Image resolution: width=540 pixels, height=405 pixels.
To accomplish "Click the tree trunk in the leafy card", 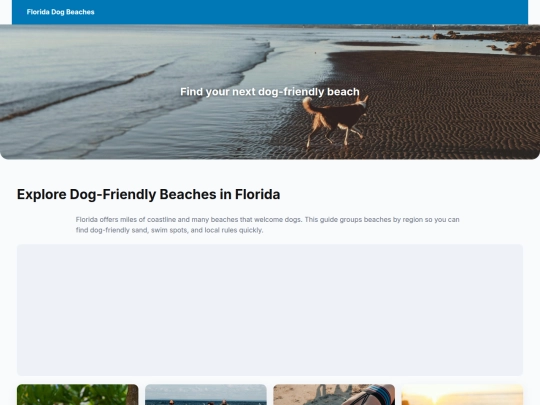I will [132, 395].
